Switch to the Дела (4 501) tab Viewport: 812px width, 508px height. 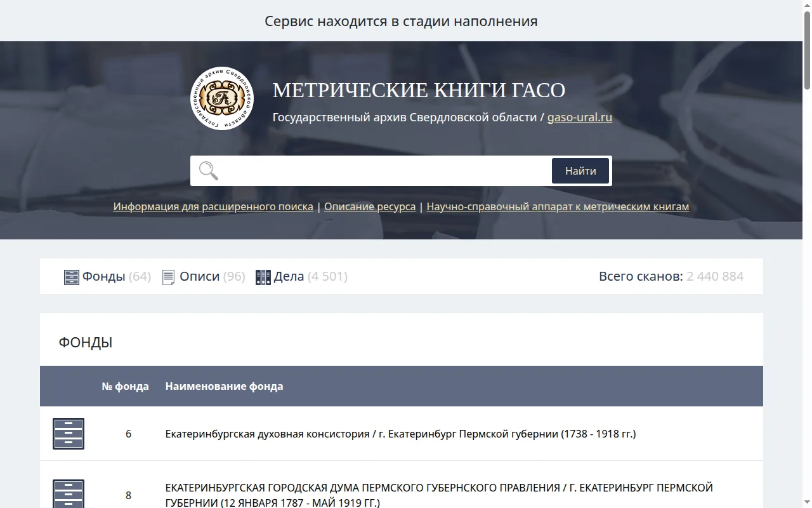click(x=301, y=276)
